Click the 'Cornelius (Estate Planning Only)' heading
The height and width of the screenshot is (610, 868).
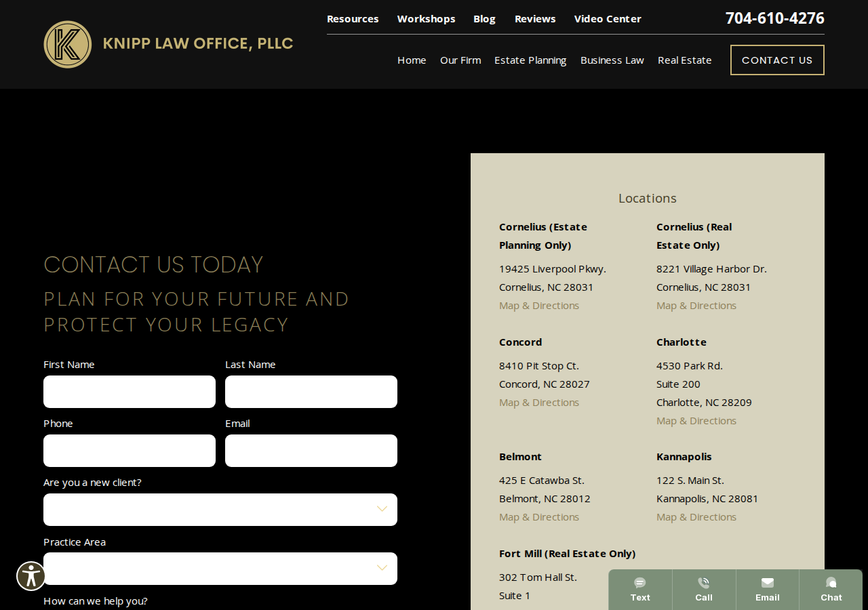[543, 236]
